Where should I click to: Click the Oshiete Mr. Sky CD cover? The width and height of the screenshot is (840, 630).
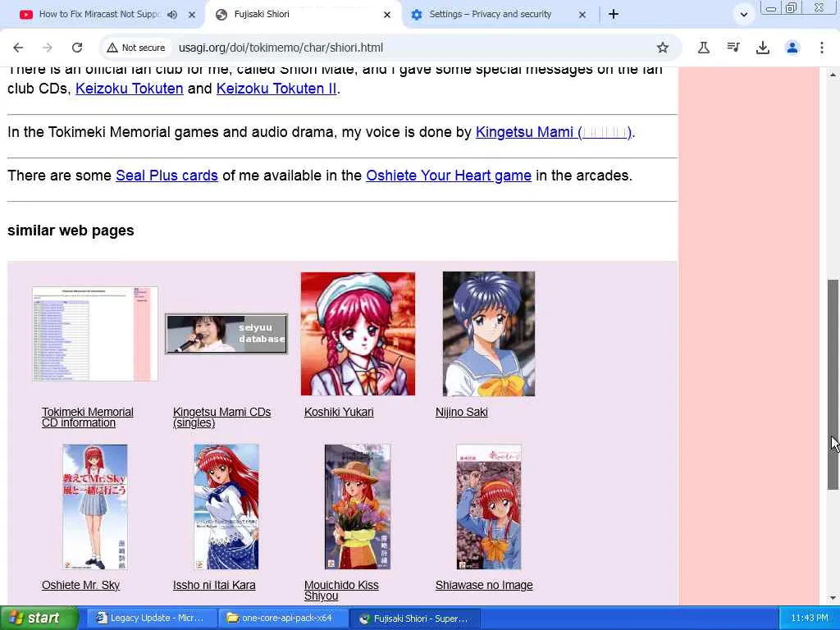click(95, 507)
